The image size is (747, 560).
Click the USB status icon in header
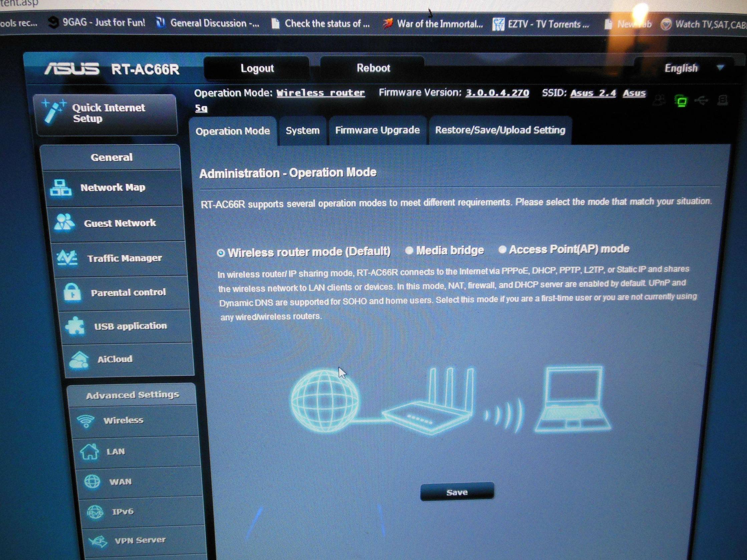click(701, 100)
